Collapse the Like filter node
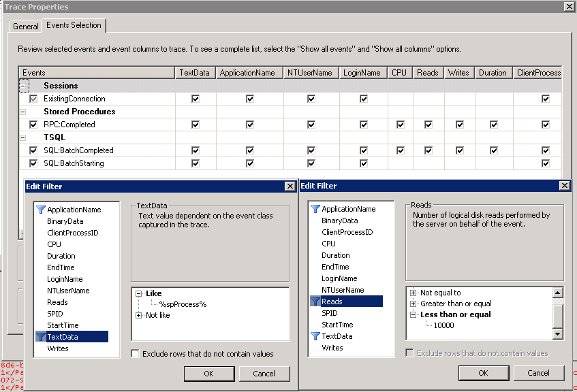Screen dimensions: 577x392 pyautogui.click(x=139, y=293)
